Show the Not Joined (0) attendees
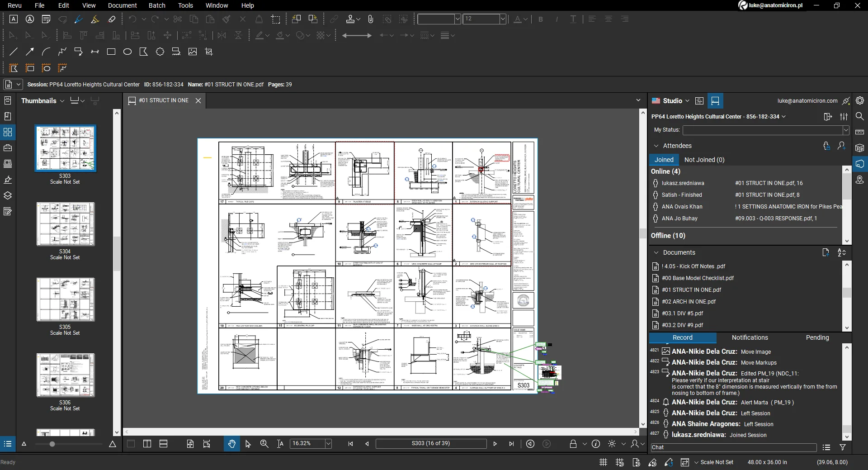The image size is (868, 470). point(704,160)
